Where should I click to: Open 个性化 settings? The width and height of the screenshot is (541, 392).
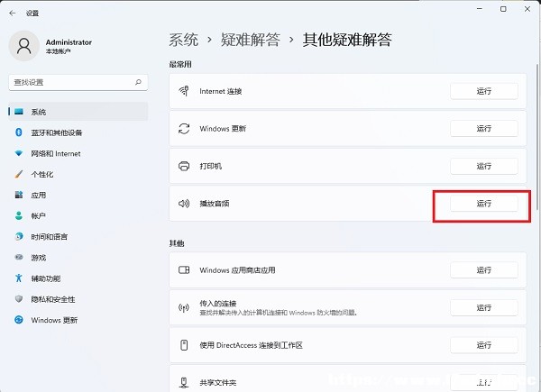pos(78,174)
